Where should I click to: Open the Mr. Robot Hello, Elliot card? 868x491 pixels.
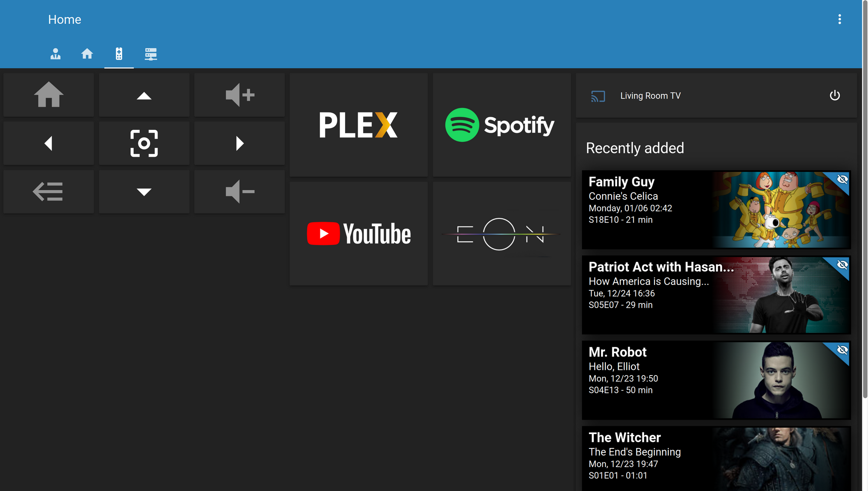[716, 380]
